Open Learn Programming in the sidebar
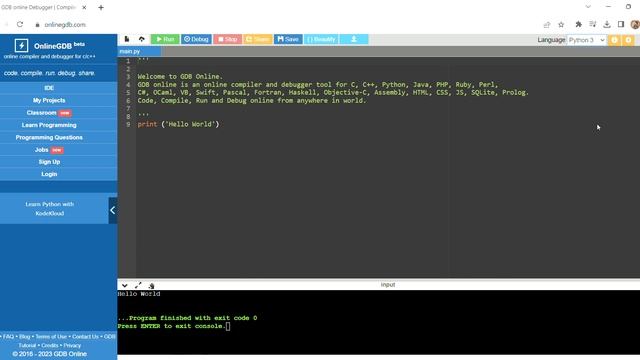Image resolution: width=640 pixels, height=360 pixels. [49, 125]
